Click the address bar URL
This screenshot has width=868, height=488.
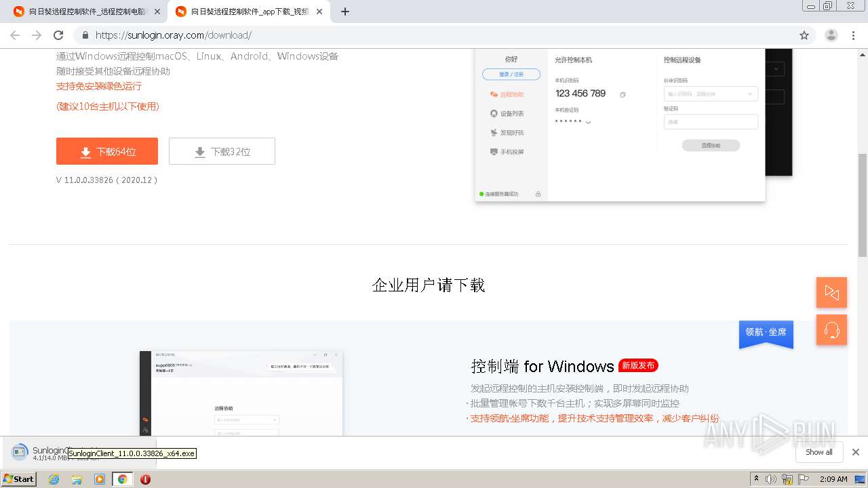pos(174,35)
